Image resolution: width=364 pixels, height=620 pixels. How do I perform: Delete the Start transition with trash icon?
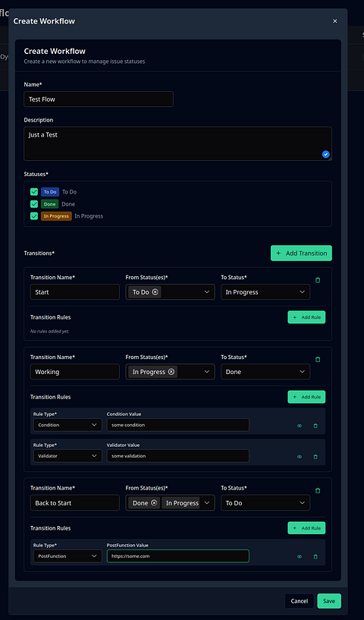pos(318,280)
